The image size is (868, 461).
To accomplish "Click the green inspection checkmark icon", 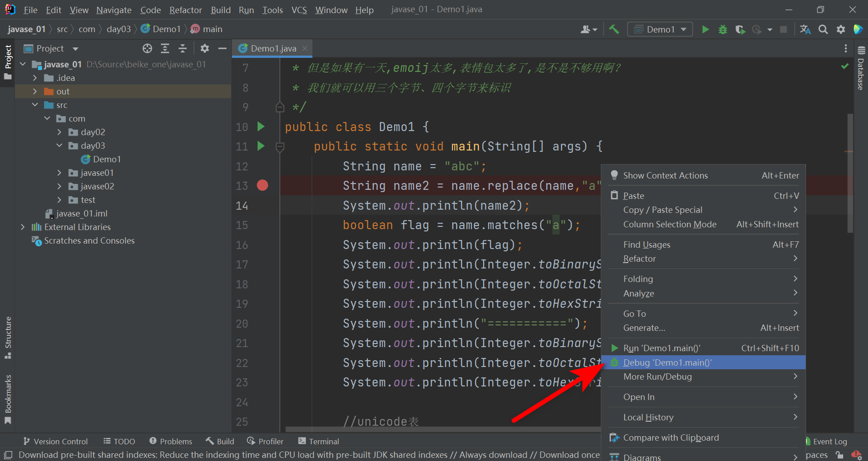I will [x=844, y=66].
